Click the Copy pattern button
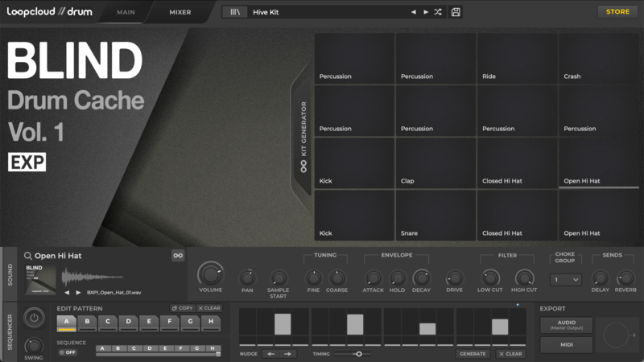644x362 pixels. (x=183, y=308)
